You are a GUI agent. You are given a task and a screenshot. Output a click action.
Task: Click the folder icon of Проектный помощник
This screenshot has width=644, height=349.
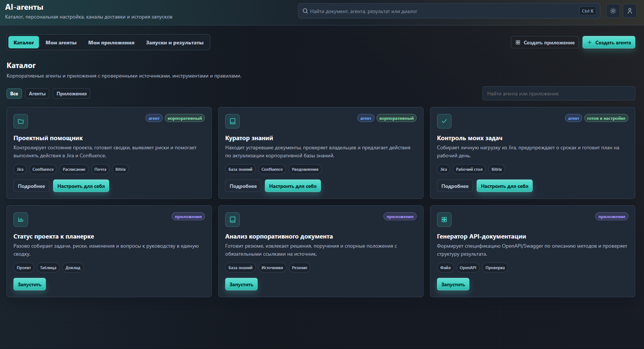(21, 121)
